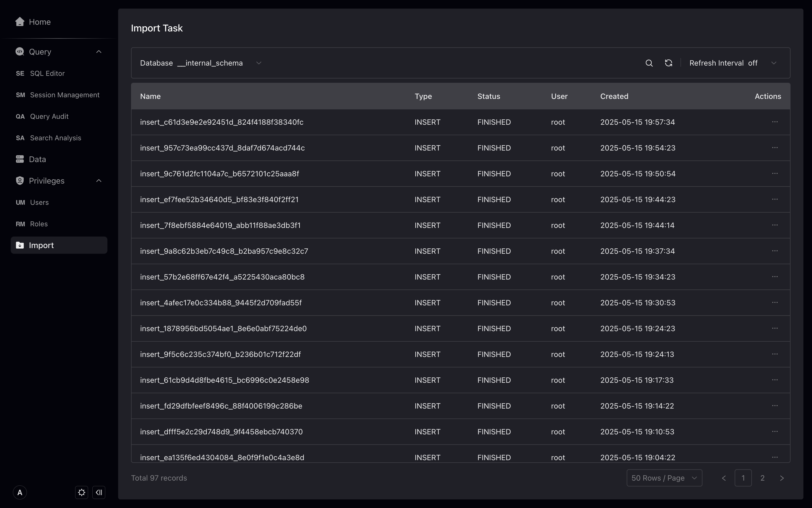812x508 pixels.
Task: Click the Home house icon
Action: (x=20, y=22)
